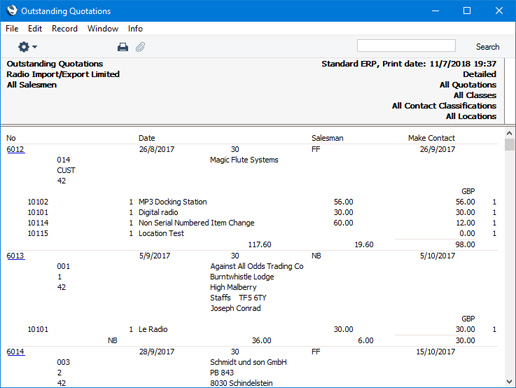Image resolution: width=516 pixels, height=388 pixels.
Task: Open quotation number 6013
Action: point(15,256)
